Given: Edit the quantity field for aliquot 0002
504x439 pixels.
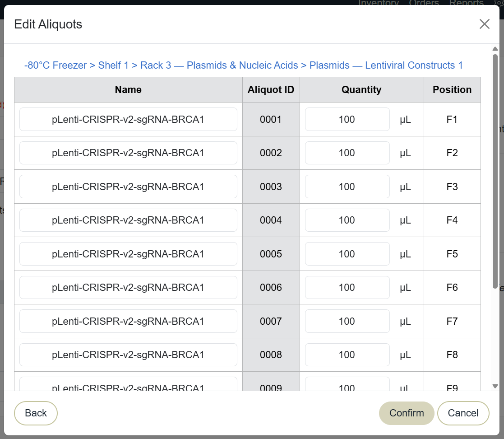Looking at the screenshot, I should click(x=347, y=153).
